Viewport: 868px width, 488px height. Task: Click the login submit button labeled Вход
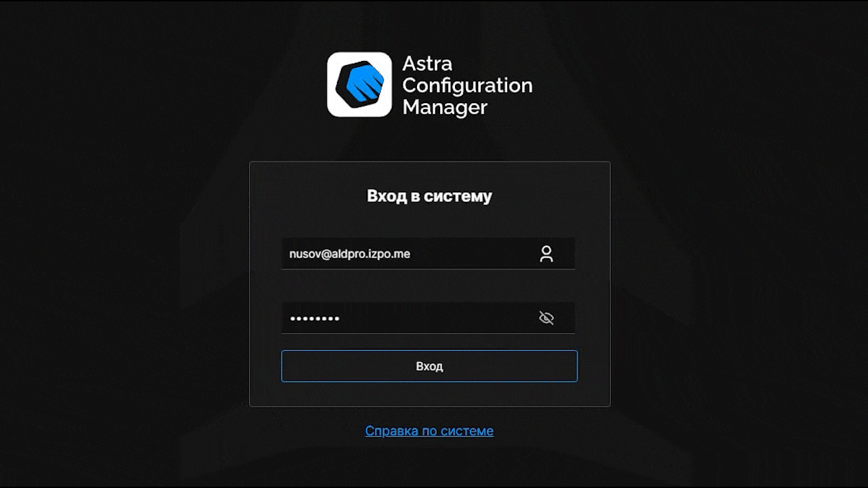[x=429, y=366]
